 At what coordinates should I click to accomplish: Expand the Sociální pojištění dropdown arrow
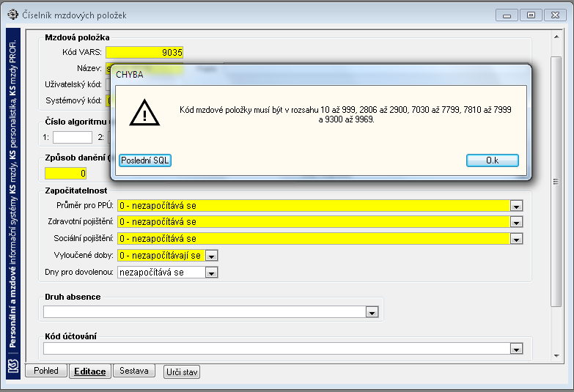[517, 239]
